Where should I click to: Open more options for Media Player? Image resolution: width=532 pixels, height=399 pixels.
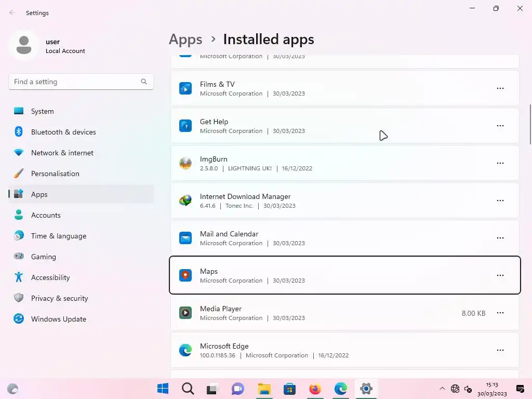point(500,313)
